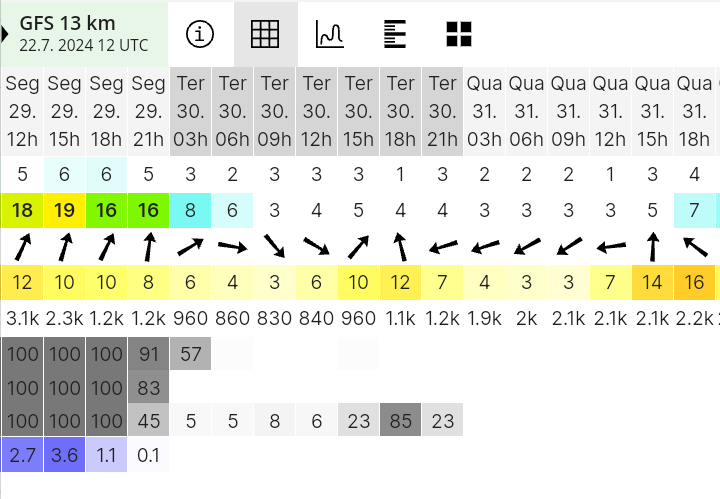
Task: Open the horizontal bars view icon
Action: pyautogui.click(x=394, y=34)
